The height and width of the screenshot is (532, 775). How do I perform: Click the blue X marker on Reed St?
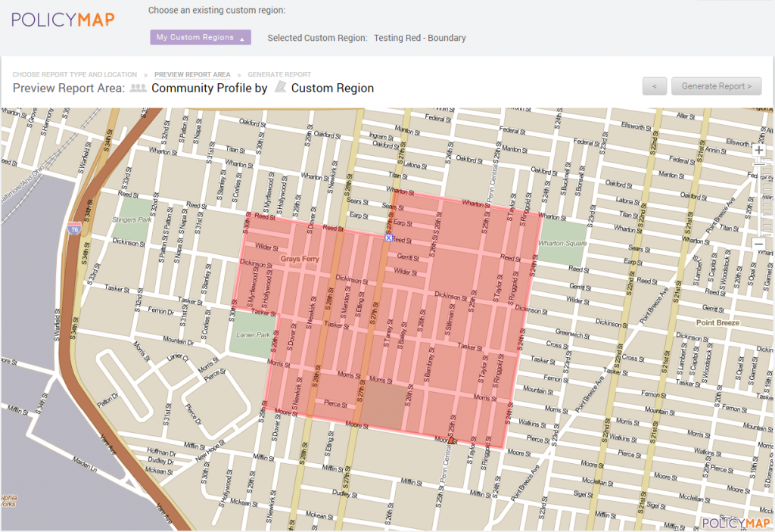[388, 238]
